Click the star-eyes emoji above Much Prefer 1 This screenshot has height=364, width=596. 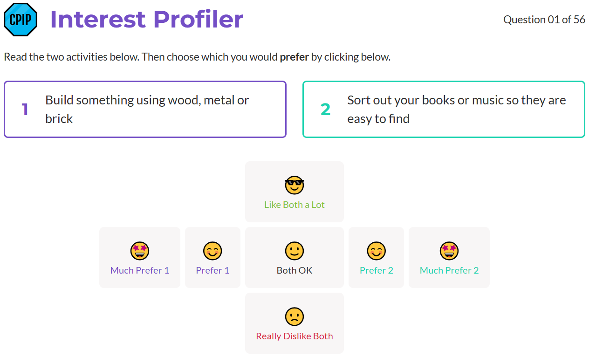140,251
